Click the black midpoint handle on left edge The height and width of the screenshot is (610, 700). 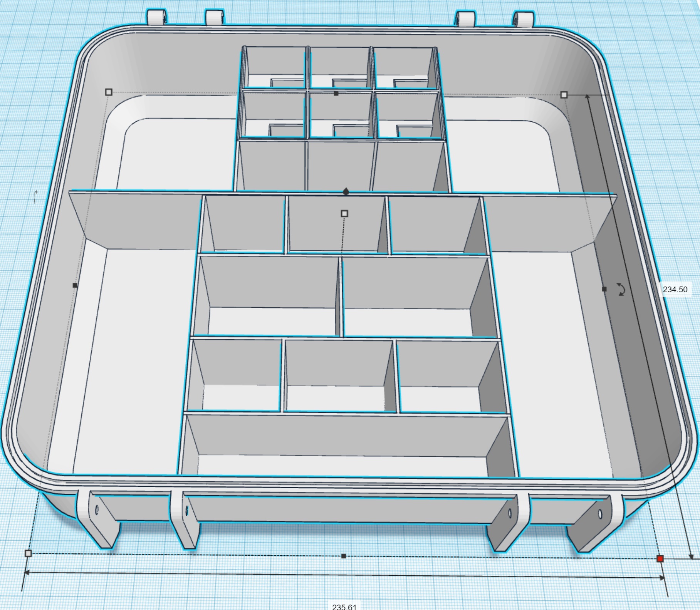click(75, 285)
